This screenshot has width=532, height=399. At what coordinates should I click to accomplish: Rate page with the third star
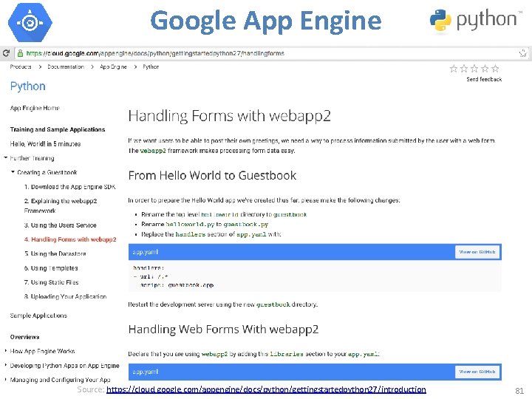click(474, 68)
